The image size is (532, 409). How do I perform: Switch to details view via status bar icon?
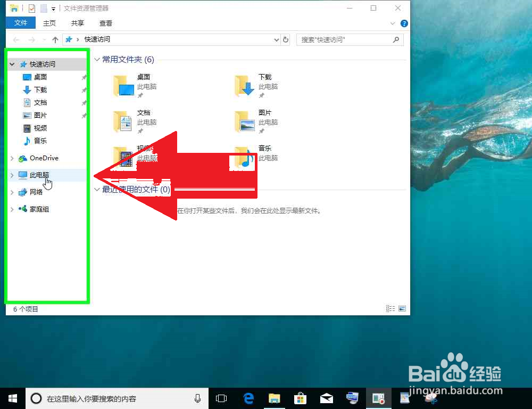390,308
